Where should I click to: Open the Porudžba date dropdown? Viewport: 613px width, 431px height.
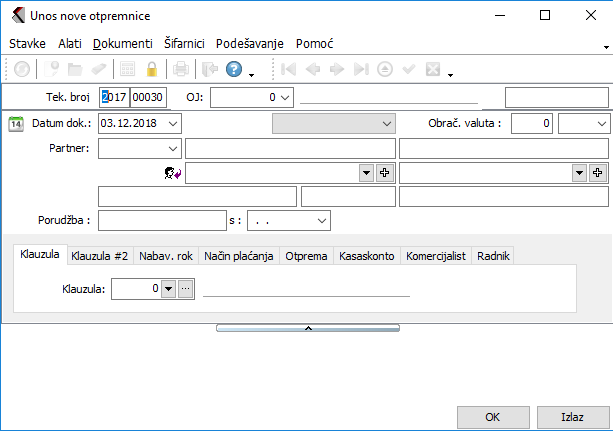click(321, 220)
